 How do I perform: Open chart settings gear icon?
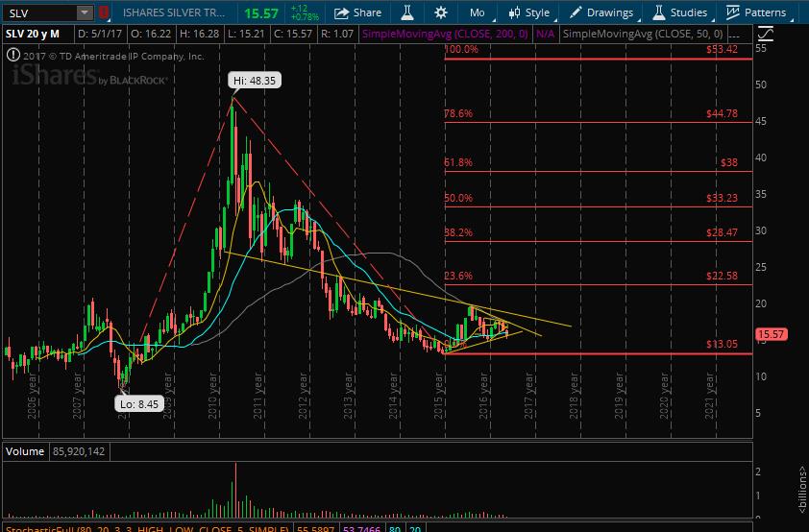click(441, 12)
